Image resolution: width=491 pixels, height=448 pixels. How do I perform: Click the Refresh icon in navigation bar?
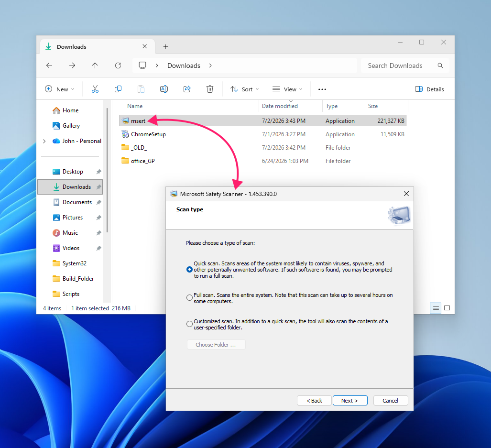tap(118, 66)
